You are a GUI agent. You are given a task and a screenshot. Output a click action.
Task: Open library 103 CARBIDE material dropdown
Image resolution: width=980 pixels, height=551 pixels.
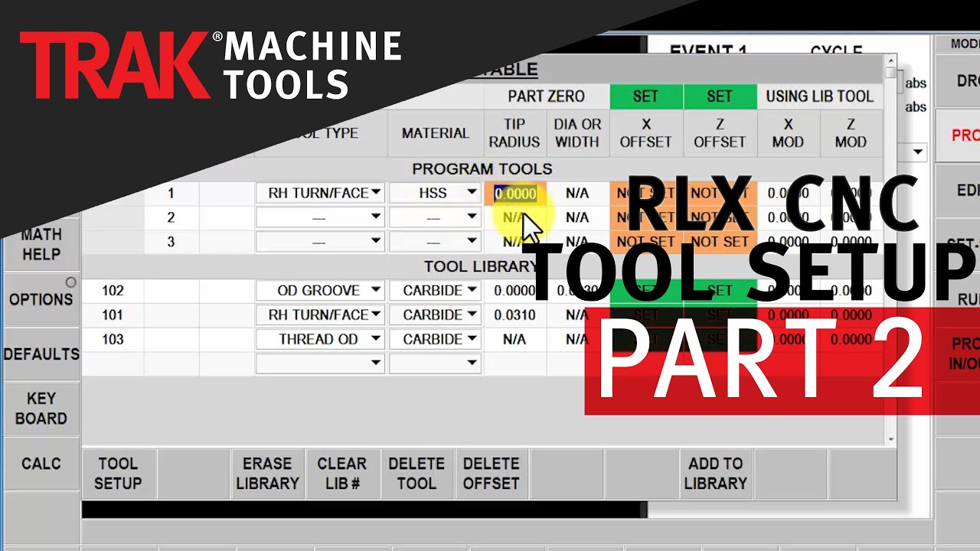(435, 339)
